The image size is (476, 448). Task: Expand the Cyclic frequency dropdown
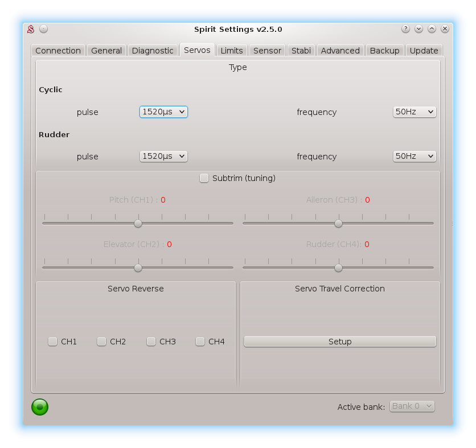[x=415, y=112]
